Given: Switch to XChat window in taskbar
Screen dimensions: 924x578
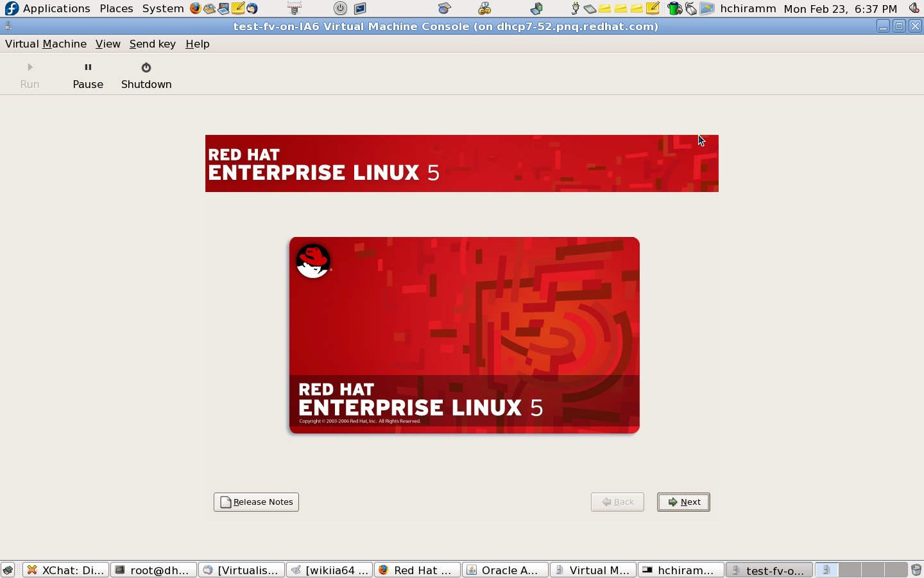Looking at the screenshot, I should pyautogui.click(x=65, y=570).
